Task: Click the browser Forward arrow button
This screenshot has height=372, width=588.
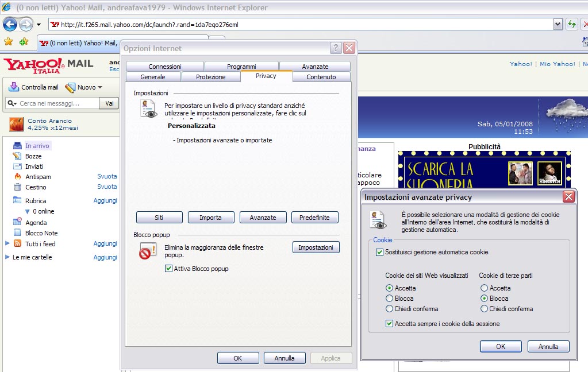Action: point(26,25)
